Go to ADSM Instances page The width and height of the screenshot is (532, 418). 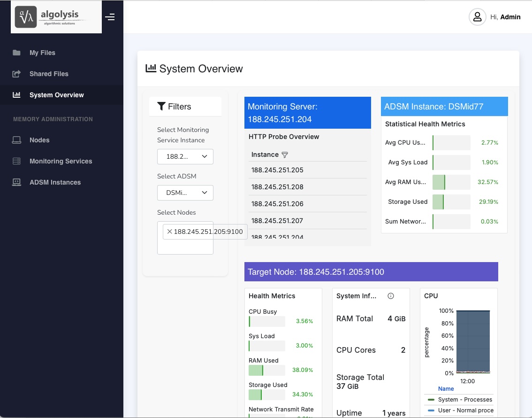[55, 182]
